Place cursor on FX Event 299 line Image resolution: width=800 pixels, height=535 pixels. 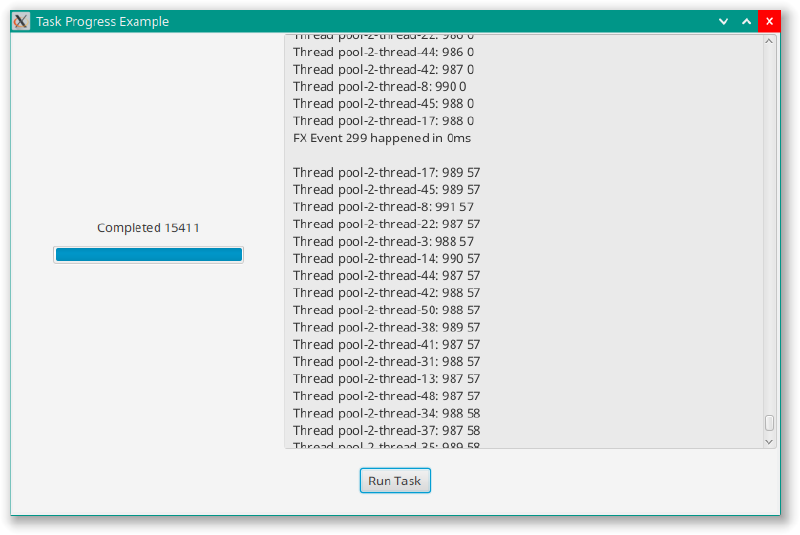(x=382, y=138)
